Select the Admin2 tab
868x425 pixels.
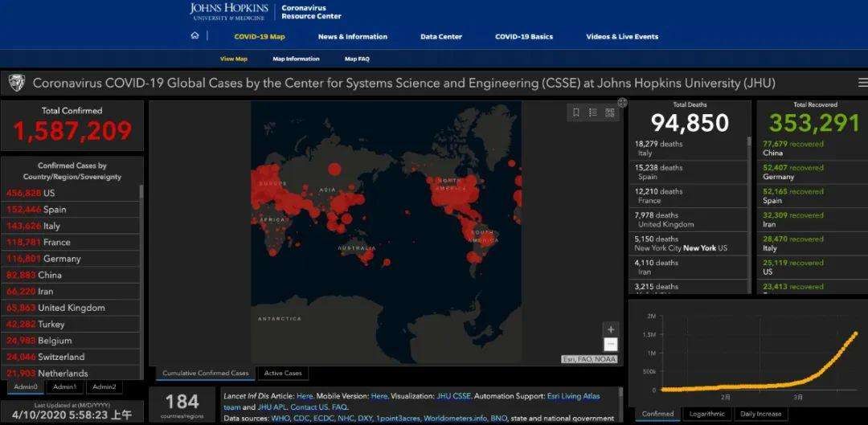[104, 386]
